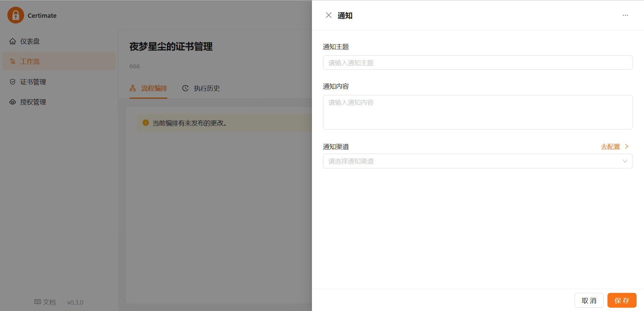Click the warning icon in unpublished alert
644x311 pixels.
tap(146, 123)
